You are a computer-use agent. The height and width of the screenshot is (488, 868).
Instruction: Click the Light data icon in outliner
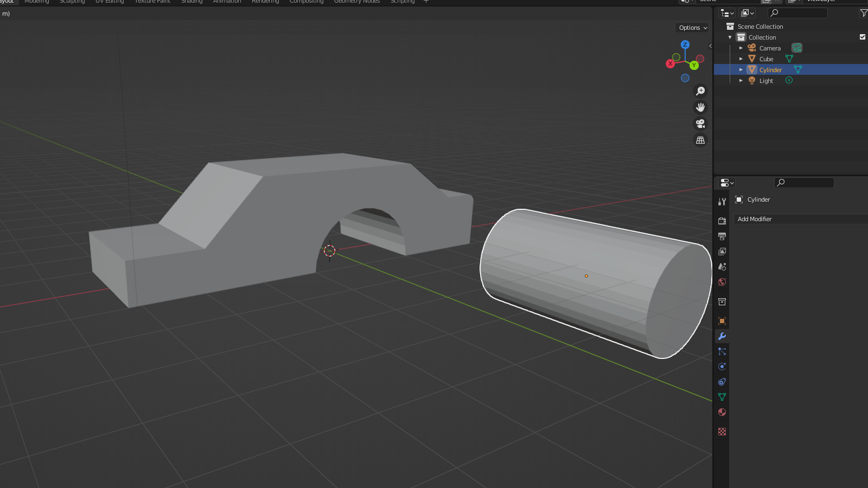point(789,80)
